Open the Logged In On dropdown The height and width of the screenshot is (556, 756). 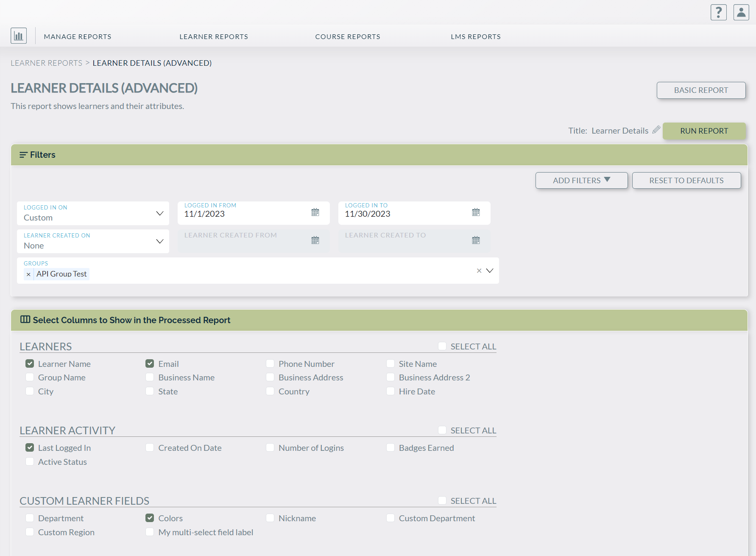point(159,213)
